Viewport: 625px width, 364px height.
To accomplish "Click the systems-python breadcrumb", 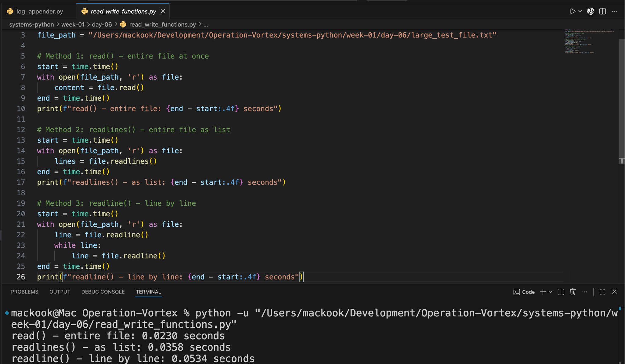I will pyautogui.click(x=31, y=24).
